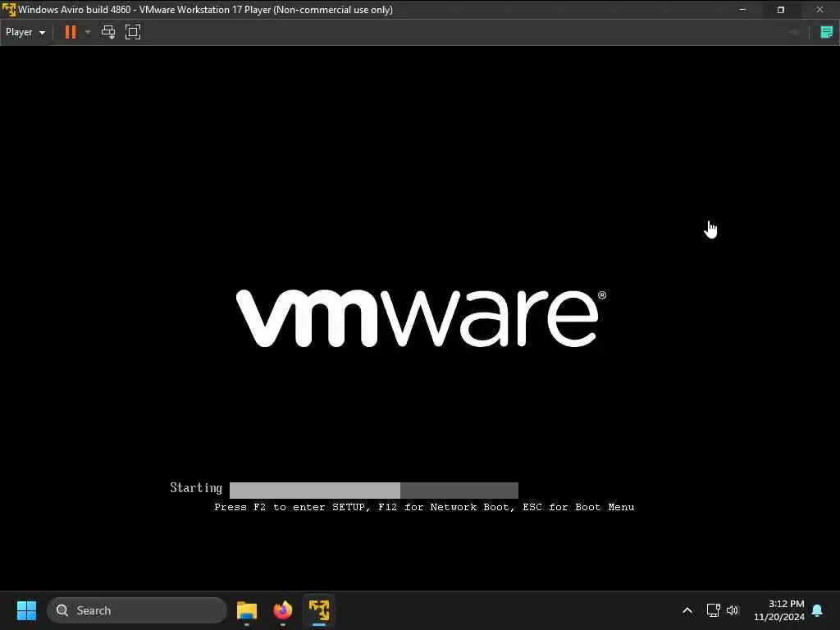Click the vmware logo in VM screen
The height and width of the screenshot is (630, 840).
click(x=421, y=318)
